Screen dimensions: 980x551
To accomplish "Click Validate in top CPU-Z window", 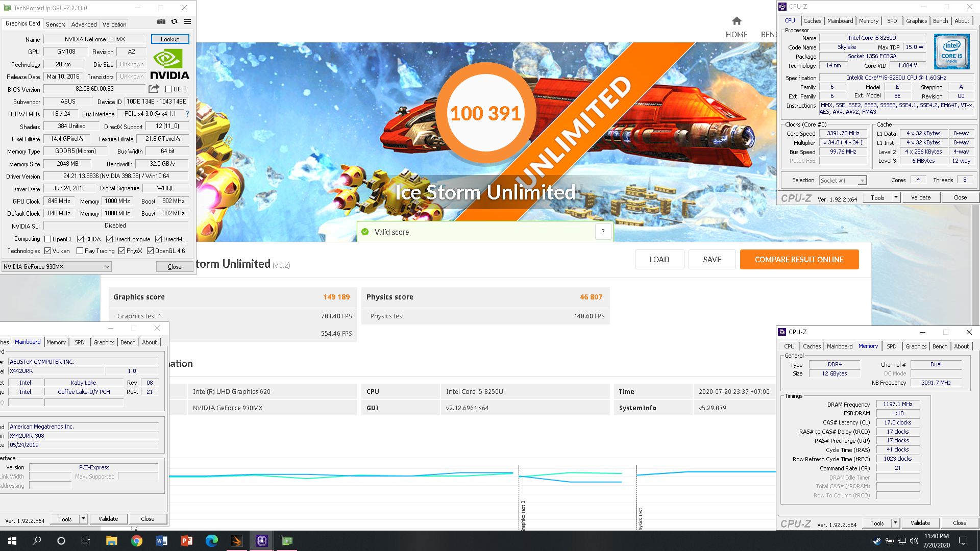I will (921, 197).
